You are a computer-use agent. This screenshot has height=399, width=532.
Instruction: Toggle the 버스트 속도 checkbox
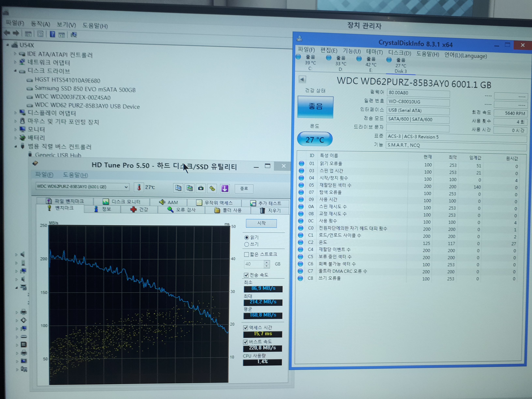tap(246, 342)
